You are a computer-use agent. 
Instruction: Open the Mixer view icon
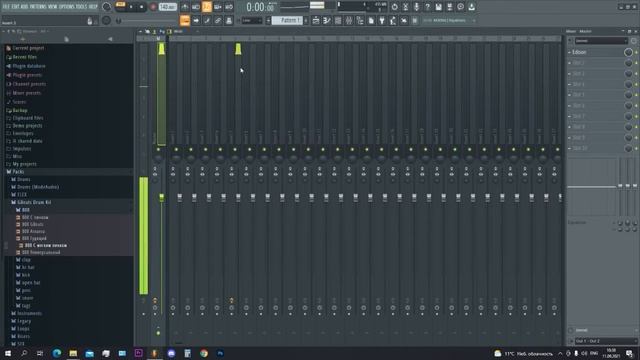tap(349, 20)
